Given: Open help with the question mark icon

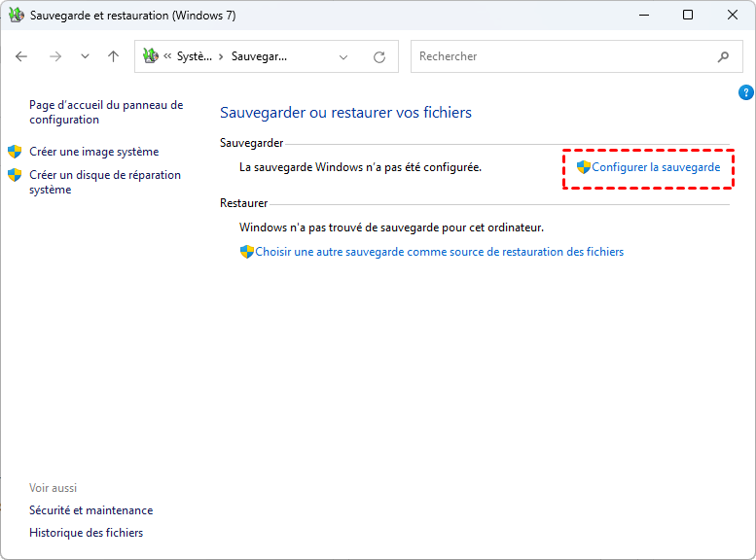Looking at the screenshot, I should [x=745, y=92].
